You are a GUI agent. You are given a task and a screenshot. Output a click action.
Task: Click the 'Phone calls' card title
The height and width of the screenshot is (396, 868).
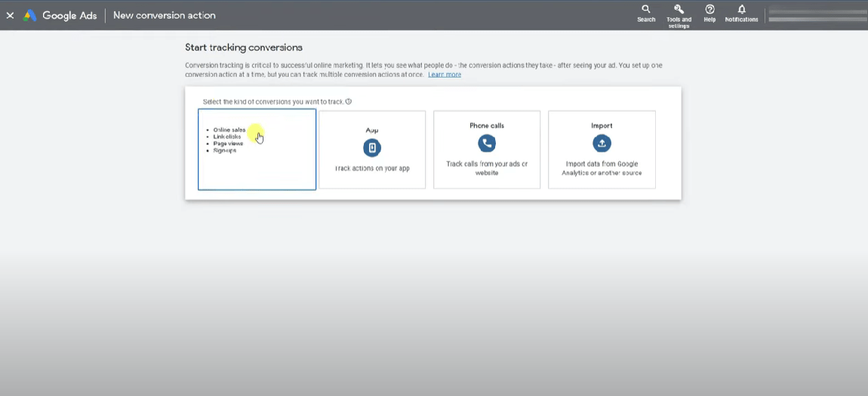pos(487,126)
